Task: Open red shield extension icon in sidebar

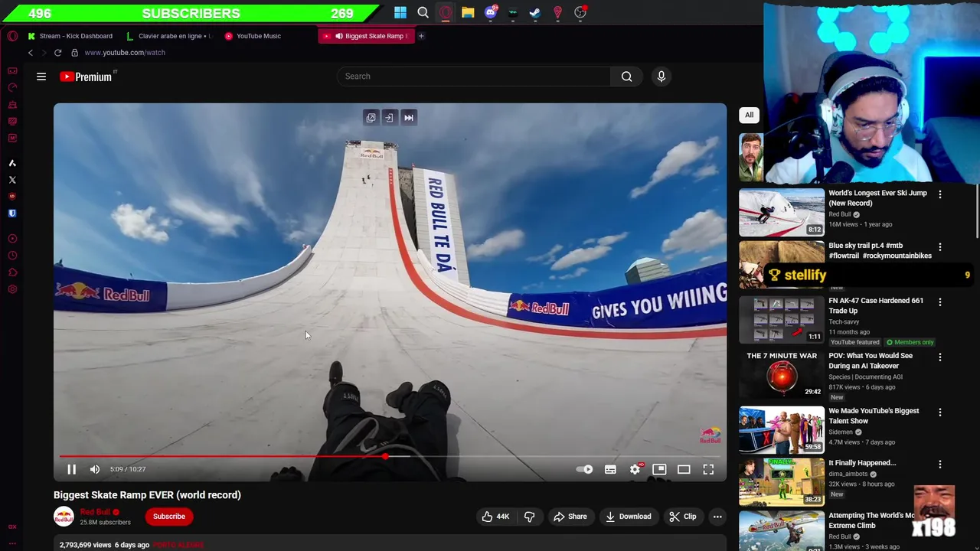Action: 12,197
